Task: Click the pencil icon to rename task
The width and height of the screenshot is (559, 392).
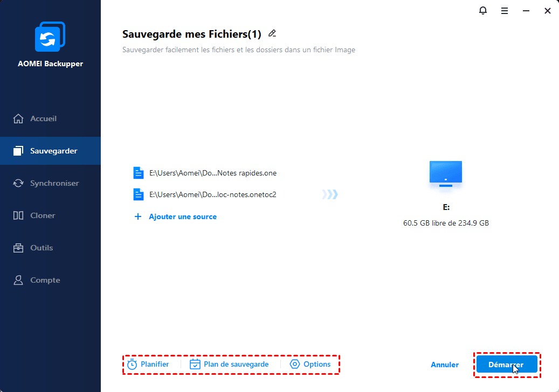Action: [x=272, y=33]
